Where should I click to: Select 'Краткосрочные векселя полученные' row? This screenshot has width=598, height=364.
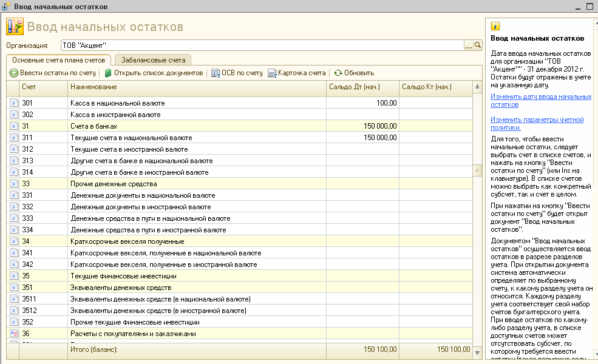pos(240,241)
